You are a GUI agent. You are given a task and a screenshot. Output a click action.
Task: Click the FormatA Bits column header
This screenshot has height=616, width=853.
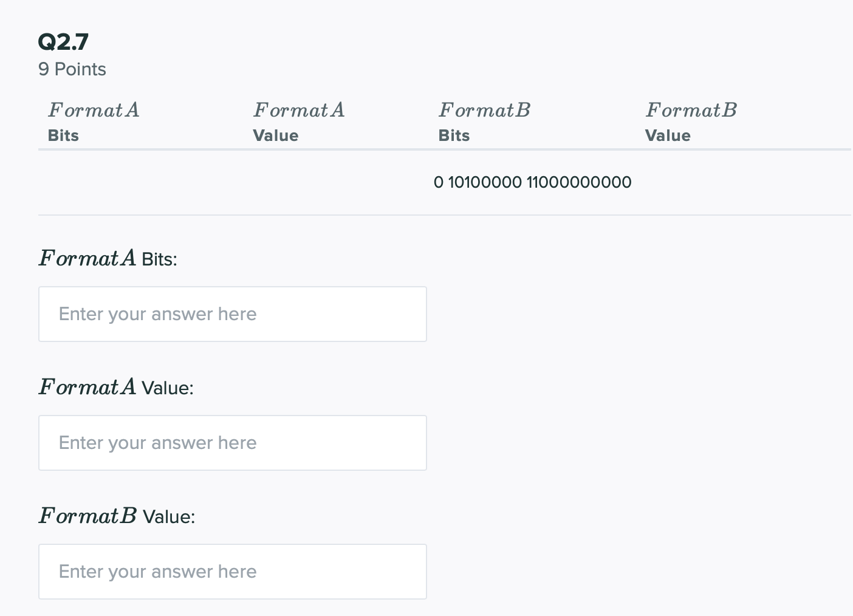94,121
